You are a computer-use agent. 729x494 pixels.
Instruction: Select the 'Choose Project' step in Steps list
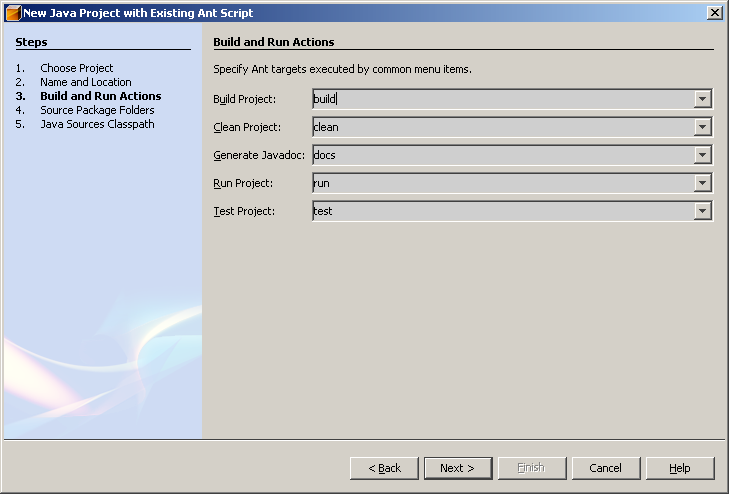click(77, 68)
